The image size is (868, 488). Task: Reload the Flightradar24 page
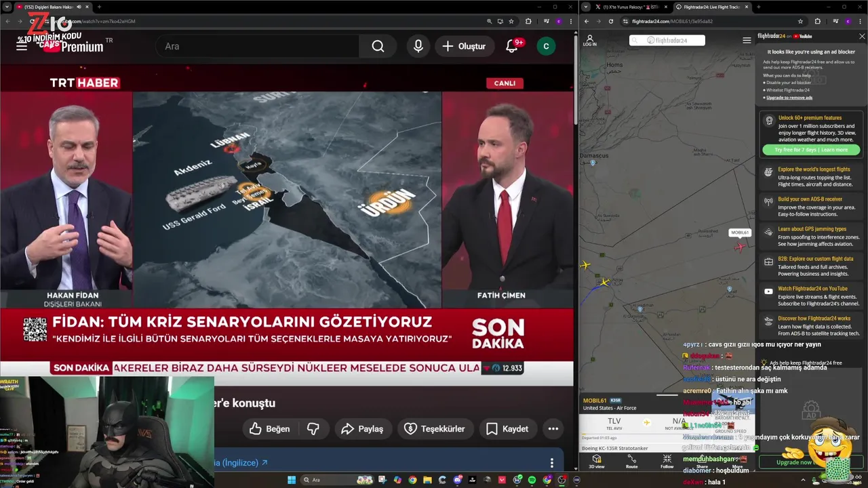pos(610,21)
